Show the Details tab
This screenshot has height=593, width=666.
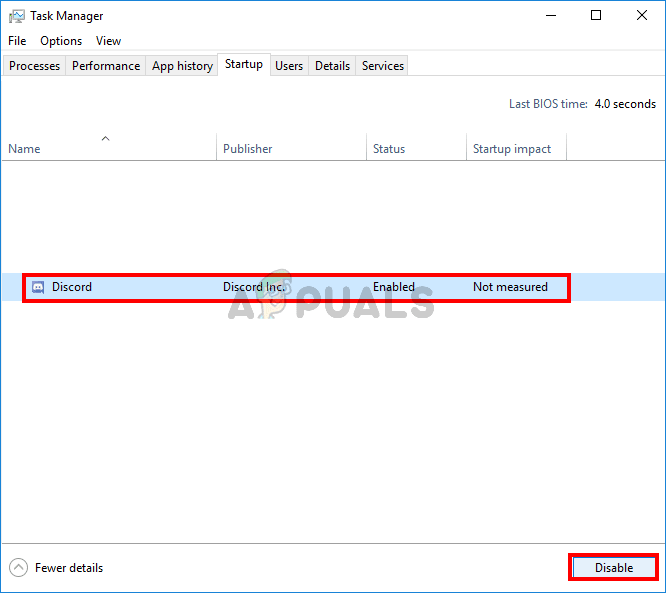tap(332, 66)
